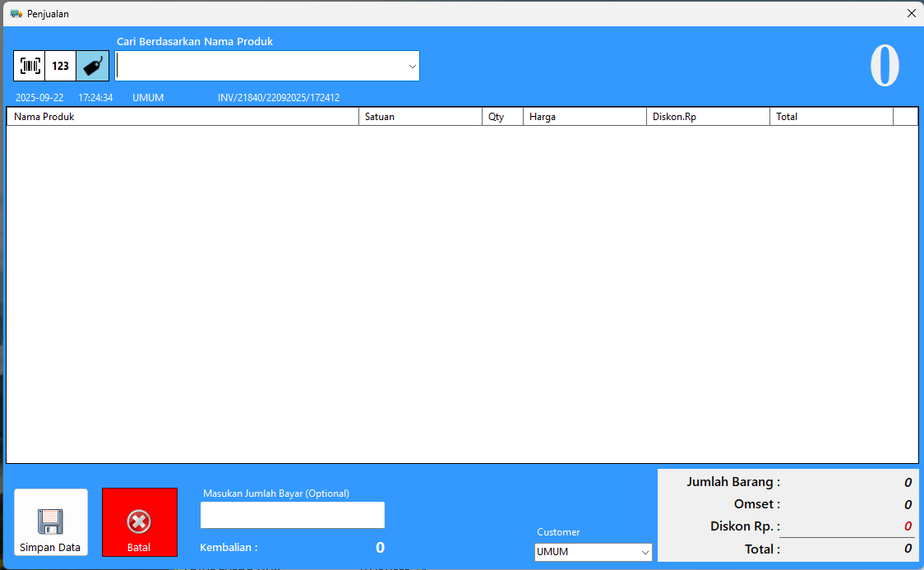This screenshot has height=570, width=924.
Task: Focus the Cari Berdasarkan Nama Produk field
Action: [261, 67]
